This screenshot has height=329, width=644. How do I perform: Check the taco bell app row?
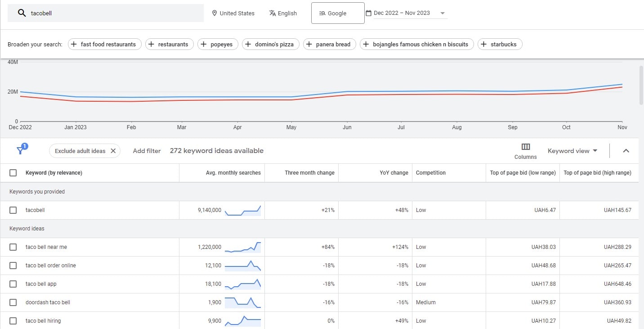point(13,284)
